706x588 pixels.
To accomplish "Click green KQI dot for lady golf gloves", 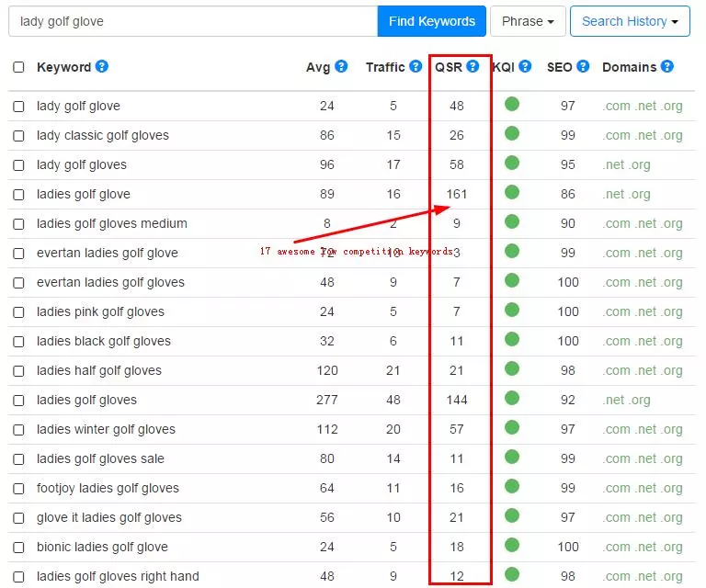I will tap(512, 163).
